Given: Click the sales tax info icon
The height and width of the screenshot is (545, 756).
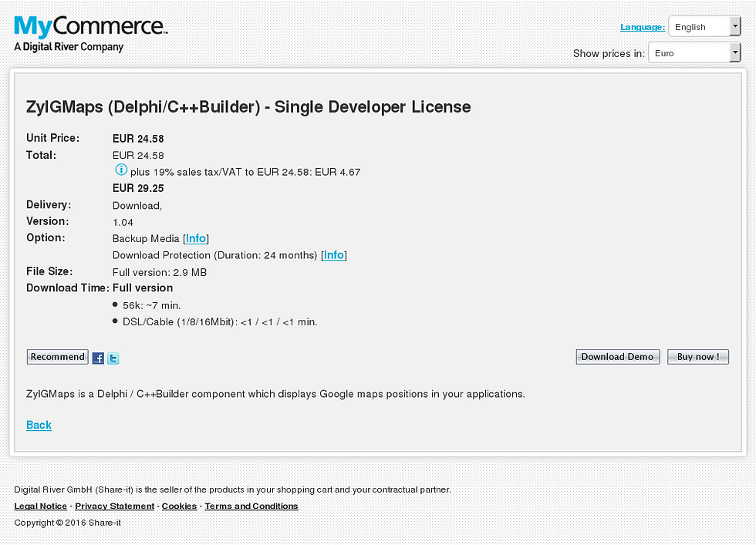Looking at the screenshot, I should [121, 170].
